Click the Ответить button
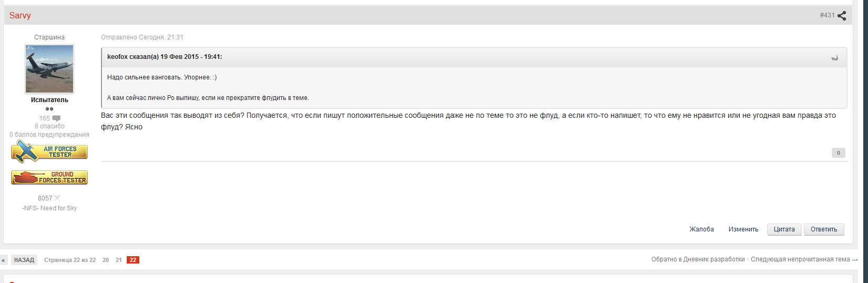 [824, 229]
